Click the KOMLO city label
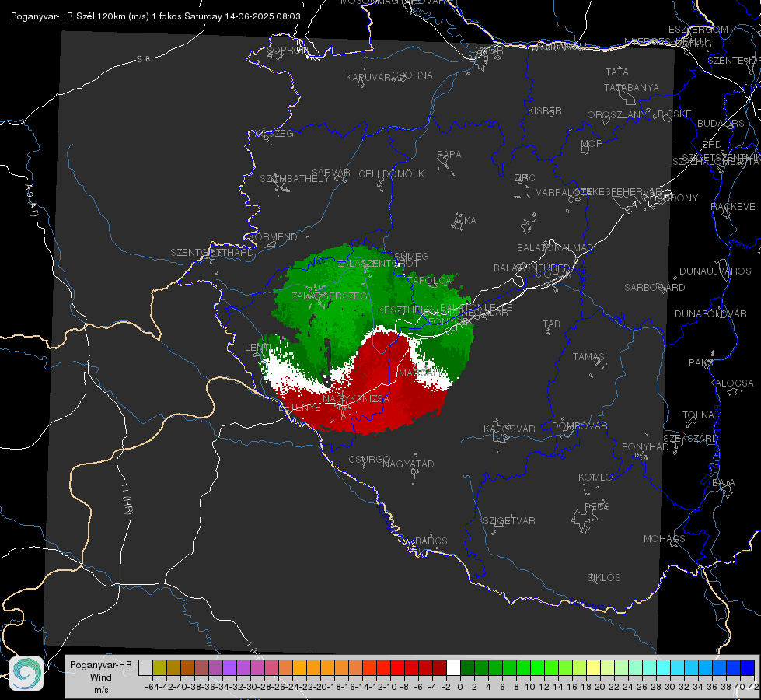The image size is (761, 700). [595, 478]
